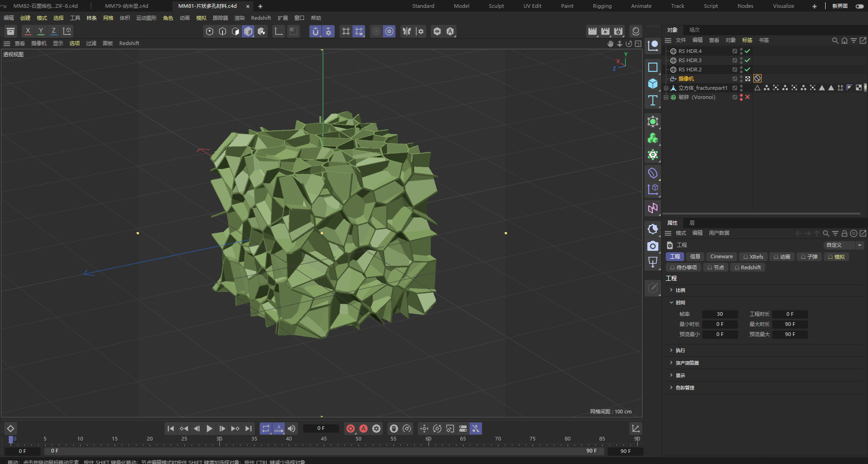Click the 最大时长 field 90 F
Image resolution: width=868 pixels, height=464 pixels.
(790, 324)
